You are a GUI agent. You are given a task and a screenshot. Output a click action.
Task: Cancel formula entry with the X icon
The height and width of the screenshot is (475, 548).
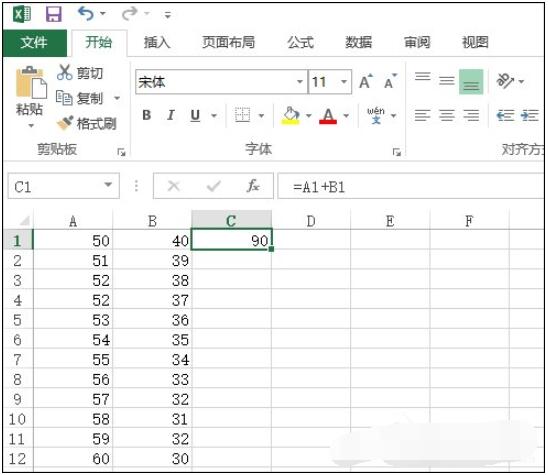174,186
